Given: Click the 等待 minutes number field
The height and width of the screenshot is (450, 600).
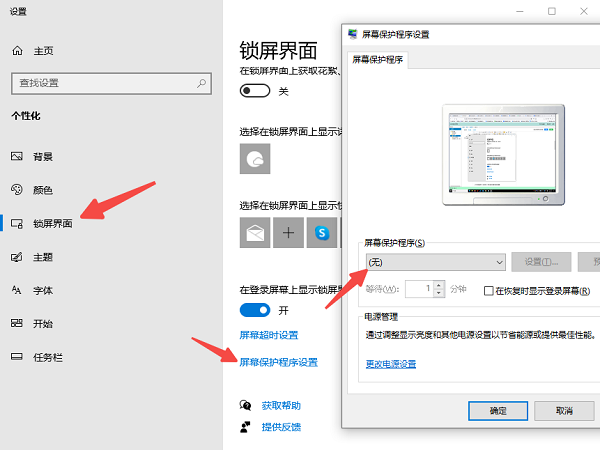Looking at the screenshot, I should tap(420, 289).
